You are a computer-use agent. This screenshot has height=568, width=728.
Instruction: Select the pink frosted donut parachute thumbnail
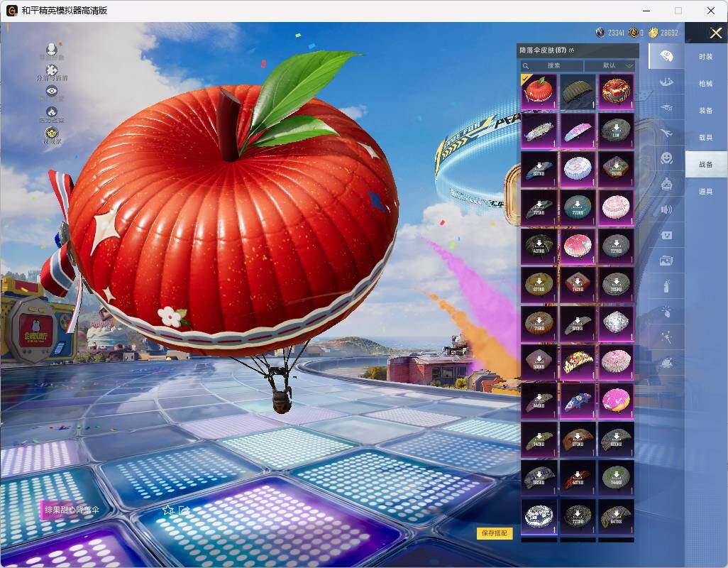(x=616, y=400)
